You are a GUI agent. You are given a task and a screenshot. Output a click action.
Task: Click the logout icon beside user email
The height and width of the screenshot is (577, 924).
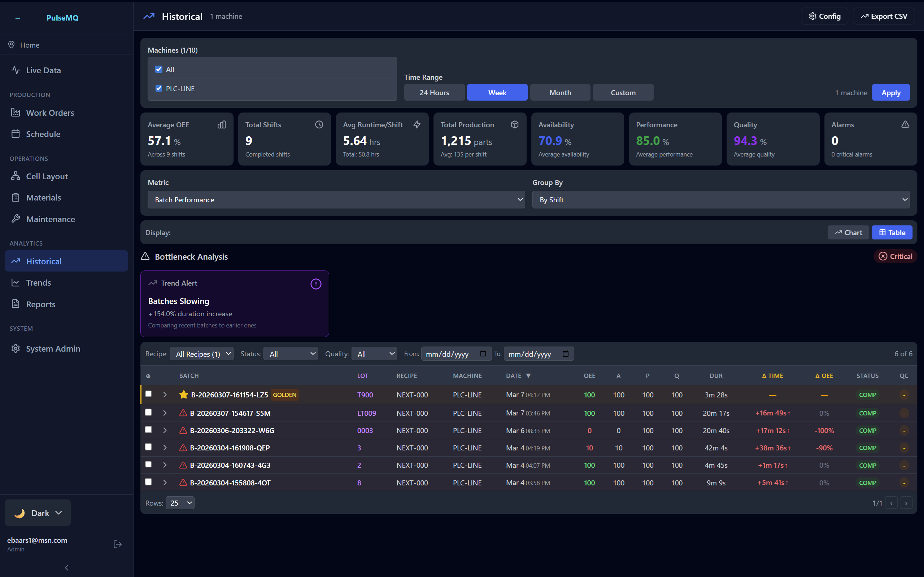(118, 544)
